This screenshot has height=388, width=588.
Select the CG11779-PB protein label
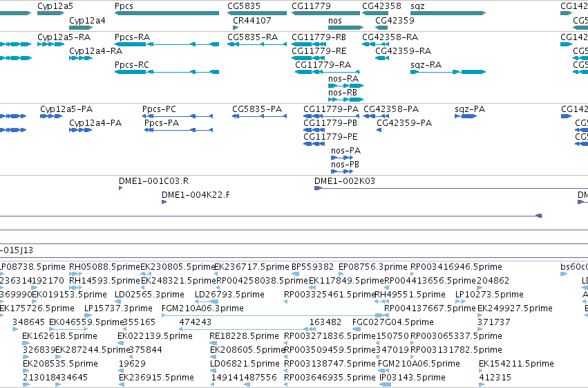point(330,123)
